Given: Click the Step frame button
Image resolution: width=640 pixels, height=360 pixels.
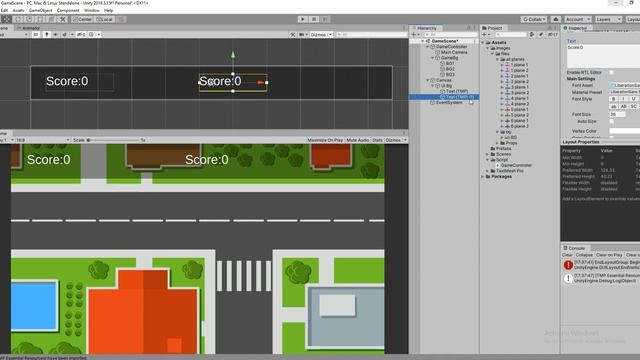Looking at the screenshot, I should [x=325, y=19].
